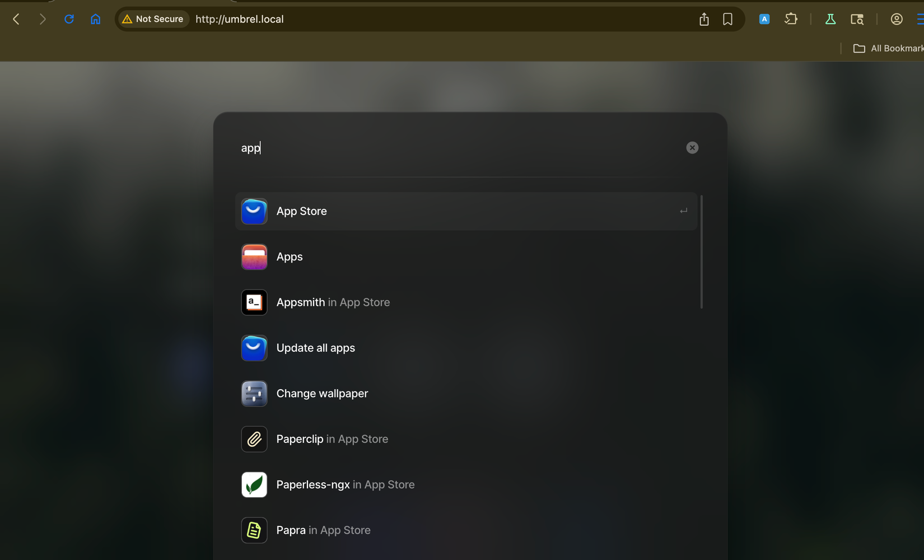924x560 pixels.
Task: Choose 'Change wallpaper' command
Action: [x=466, y=394]
